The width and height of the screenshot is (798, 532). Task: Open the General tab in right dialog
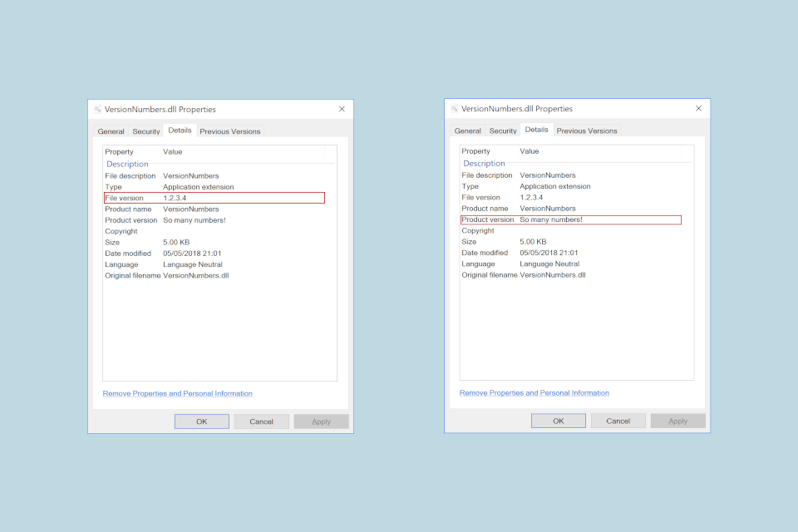click(x=467, y=131)
